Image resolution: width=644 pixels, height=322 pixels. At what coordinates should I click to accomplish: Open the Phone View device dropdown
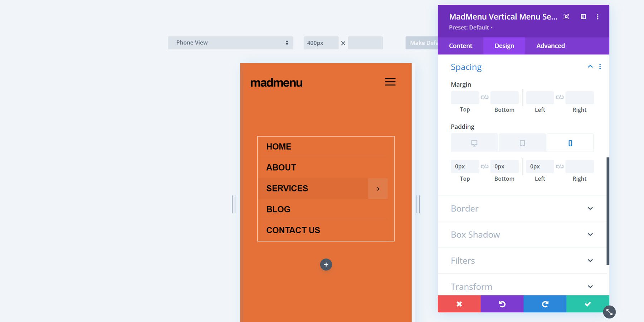click(x=230, y=43)
